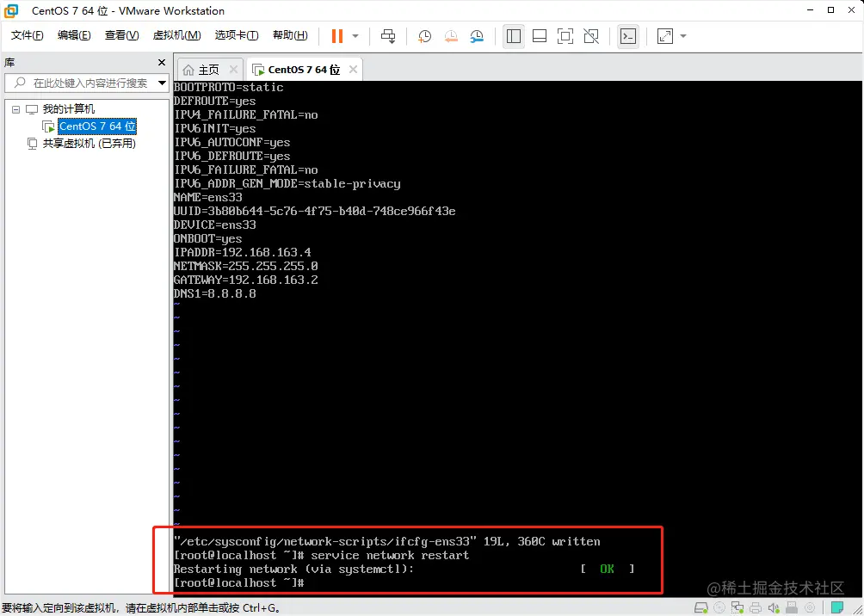Collapse the 我的计算机 tree node
This screenshot has height=616, width=864.
(x=15, y=109)
